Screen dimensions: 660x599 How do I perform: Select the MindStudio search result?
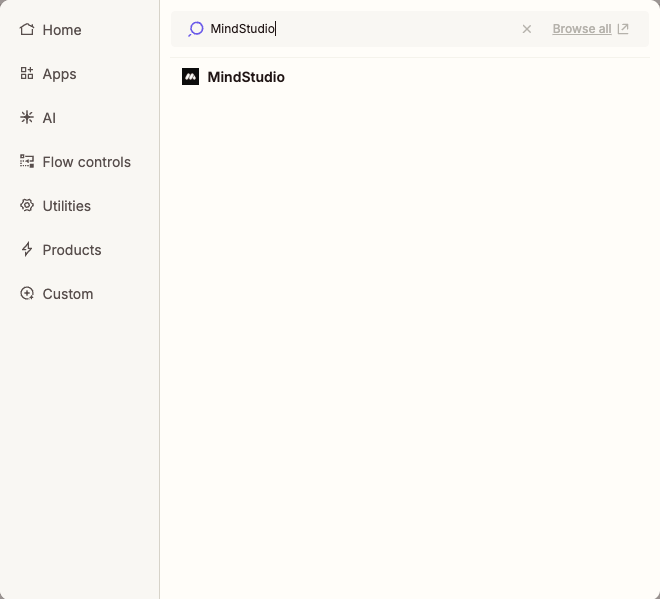(x=410, y=77)
